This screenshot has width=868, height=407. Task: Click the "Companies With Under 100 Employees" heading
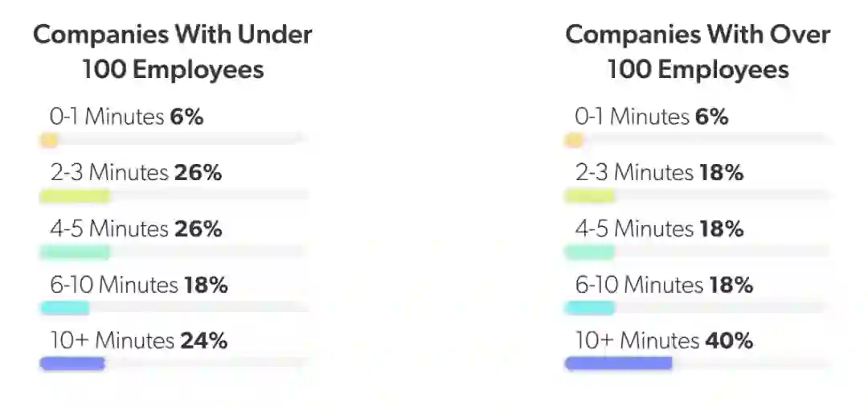click(172, 52)
